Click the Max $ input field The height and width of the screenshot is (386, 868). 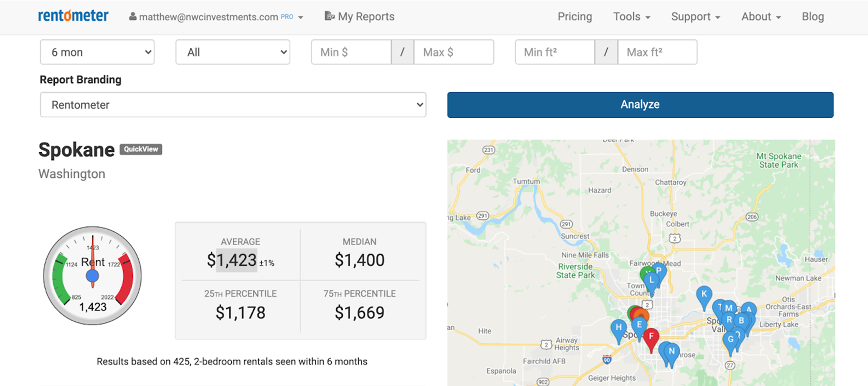tap(454, 52)
